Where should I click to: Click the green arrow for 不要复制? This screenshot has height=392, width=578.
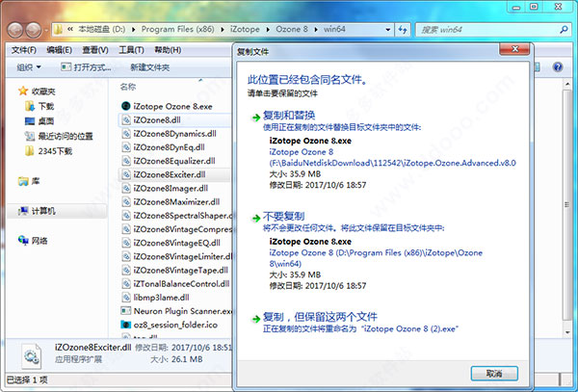coord(256,219)
